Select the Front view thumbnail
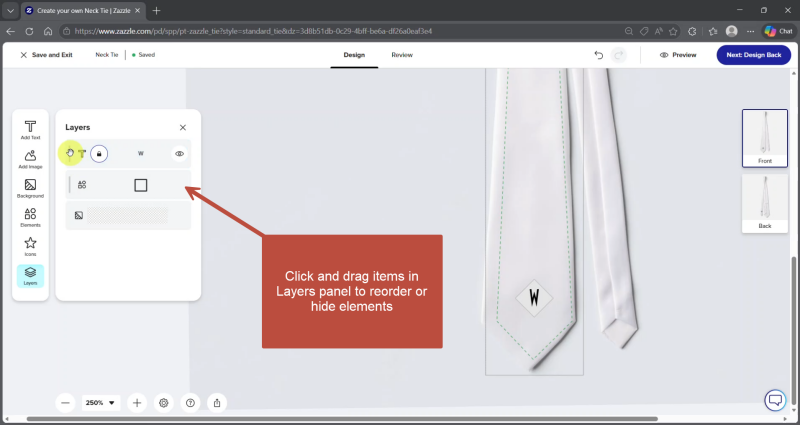This screenshot has height=425, width=800. 764,138
